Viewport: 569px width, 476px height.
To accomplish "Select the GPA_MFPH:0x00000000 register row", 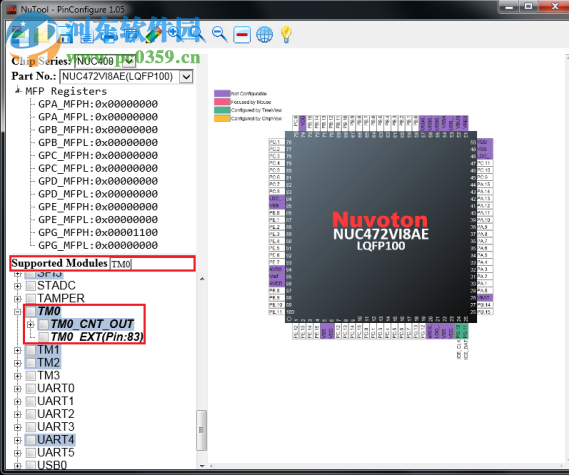I will [x=98, y=104].
